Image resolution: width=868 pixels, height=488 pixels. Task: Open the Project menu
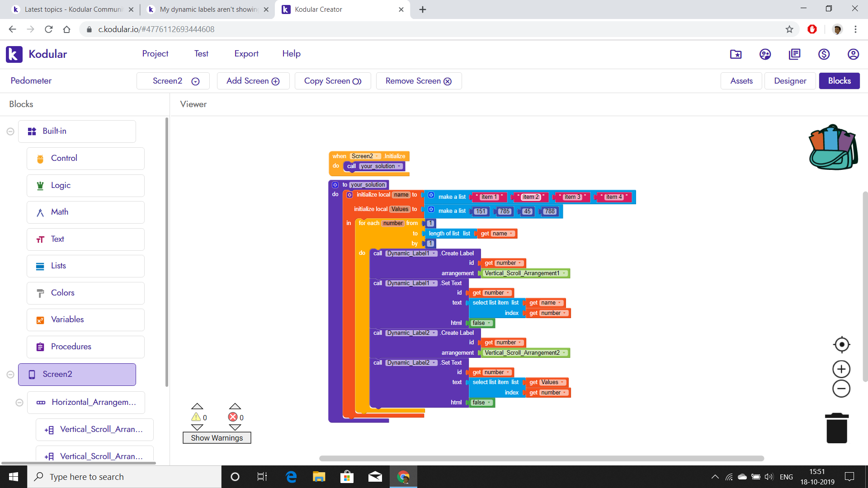pyautogui.click(x=155, y=54)
